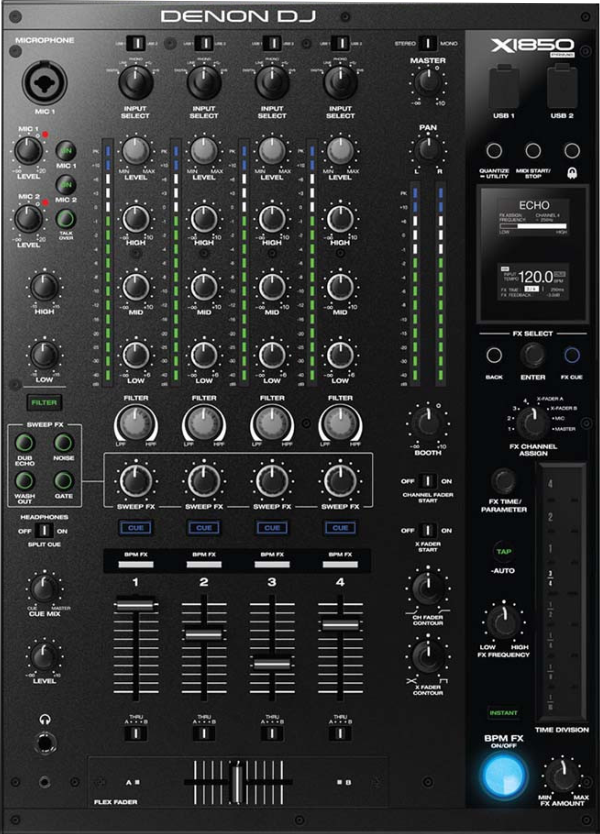Click the channel 2 volume fader handle

[x=203, y=633]
